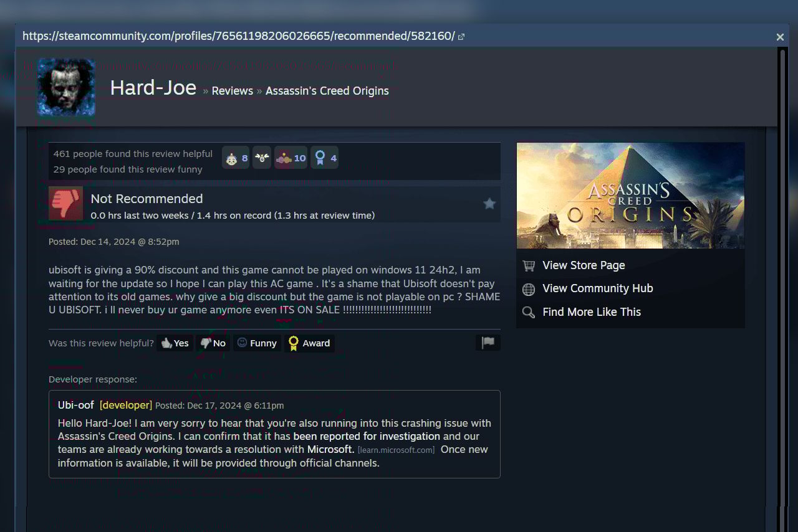Image resolution: width=798 pixels, height=532 pixels.
Task: Go to the Reviews breadcrumb
Action: (x=233, y=91)
